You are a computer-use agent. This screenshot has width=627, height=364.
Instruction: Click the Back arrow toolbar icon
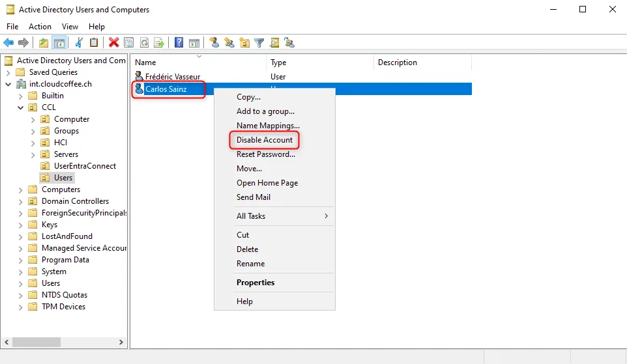coord(8,43)
